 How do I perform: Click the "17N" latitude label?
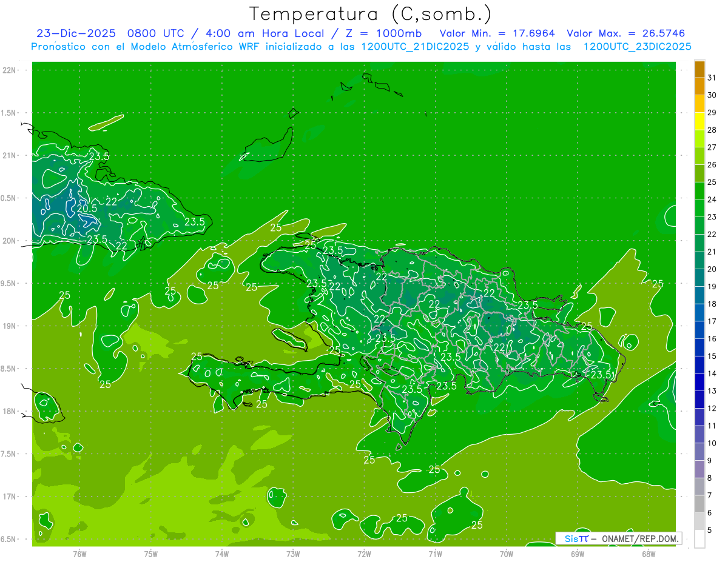[x=9, y=496]
